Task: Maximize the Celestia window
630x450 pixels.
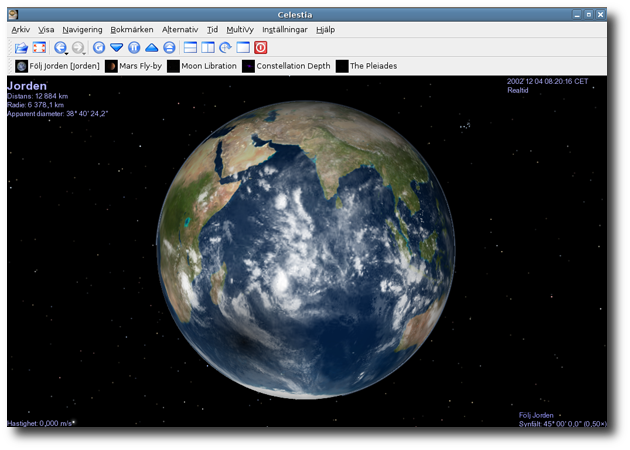Action: (589, 15)
